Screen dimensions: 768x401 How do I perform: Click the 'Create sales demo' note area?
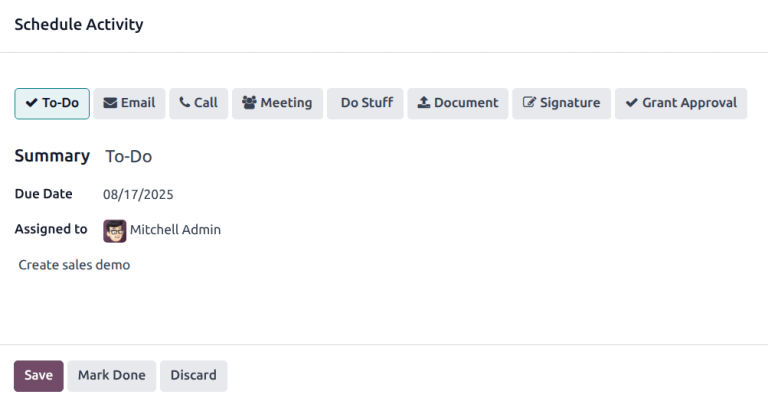75,265
